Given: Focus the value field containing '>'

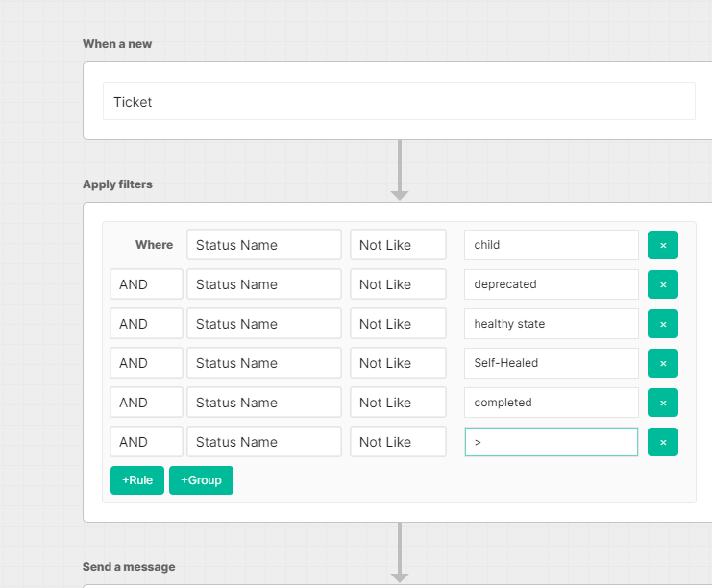Looking at the screenshot, I should click(x=551, y=442).
